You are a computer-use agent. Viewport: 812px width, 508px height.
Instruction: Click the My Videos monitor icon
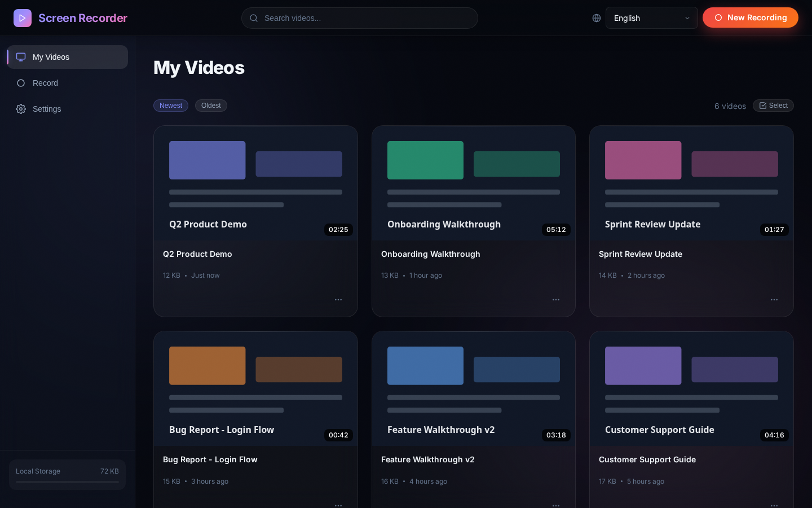(x=21, y=57)
